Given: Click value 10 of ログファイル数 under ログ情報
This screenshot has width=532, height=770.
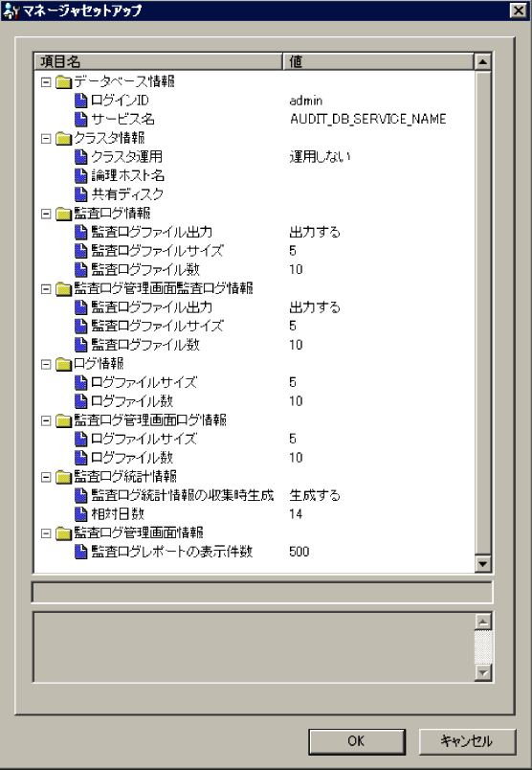Looking at the screenshot, I should (x=296, y=401).
